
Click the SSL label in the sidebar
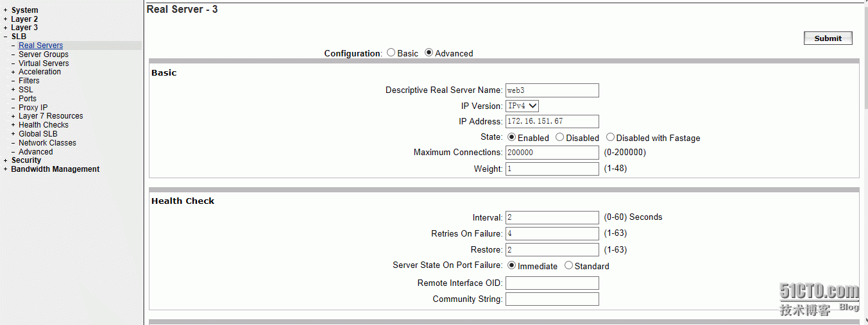point(26,90)
